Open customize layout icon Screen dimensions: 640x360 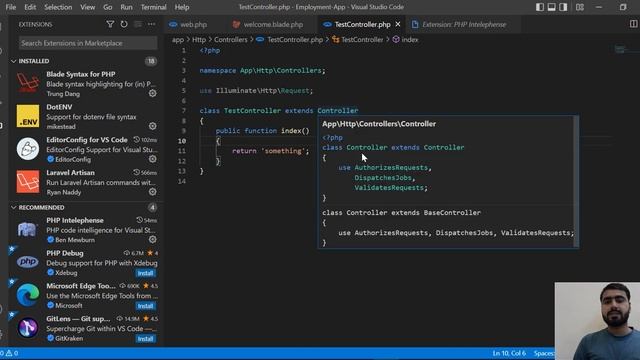click(580, 7)
